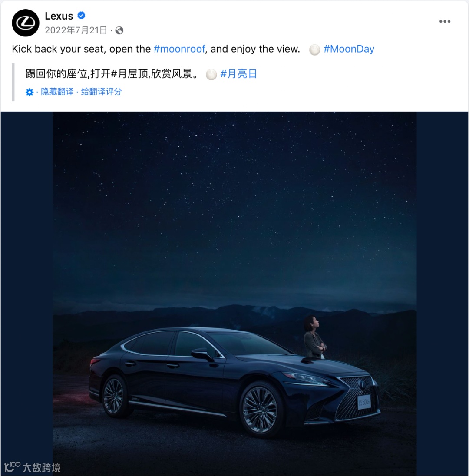Open the three-dots post options menu

tap(445, 21)
